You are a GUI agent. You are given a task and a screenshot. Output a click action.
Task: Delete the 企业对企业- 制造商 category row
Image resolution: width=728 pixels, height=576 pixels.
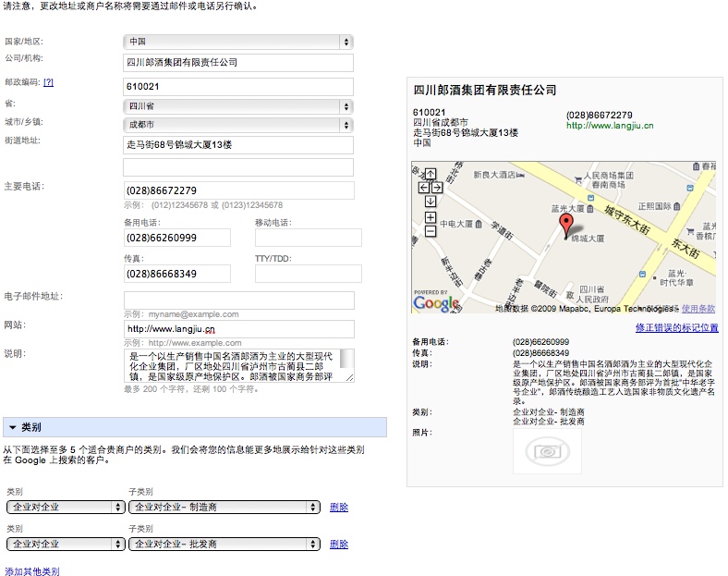pos(339,507)
